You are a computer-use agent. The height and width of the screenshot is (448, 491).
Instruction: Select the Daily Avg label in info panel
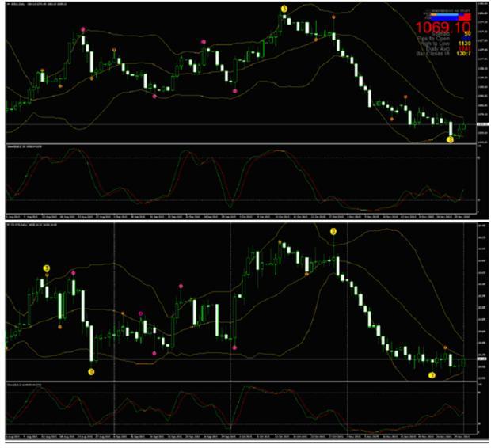(442, 50)
